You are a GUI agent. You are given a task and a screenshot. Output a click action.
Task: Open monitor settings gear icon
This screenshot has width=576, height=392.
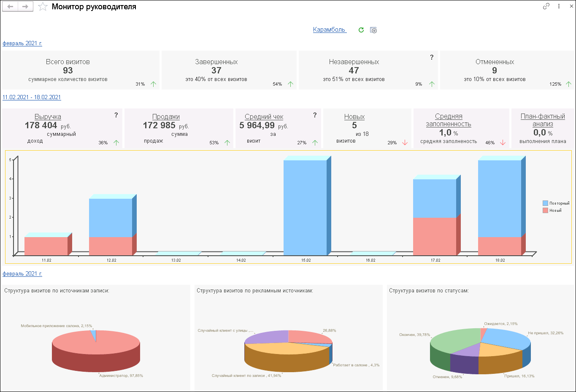pos(373,30)
